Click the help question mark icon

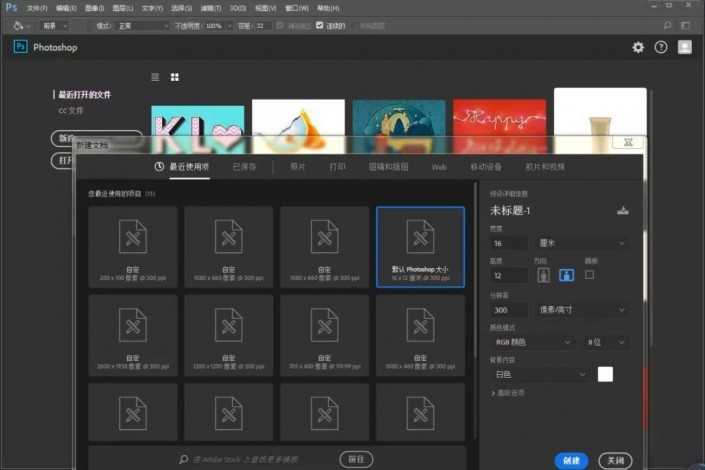click(x=661, y=47)
